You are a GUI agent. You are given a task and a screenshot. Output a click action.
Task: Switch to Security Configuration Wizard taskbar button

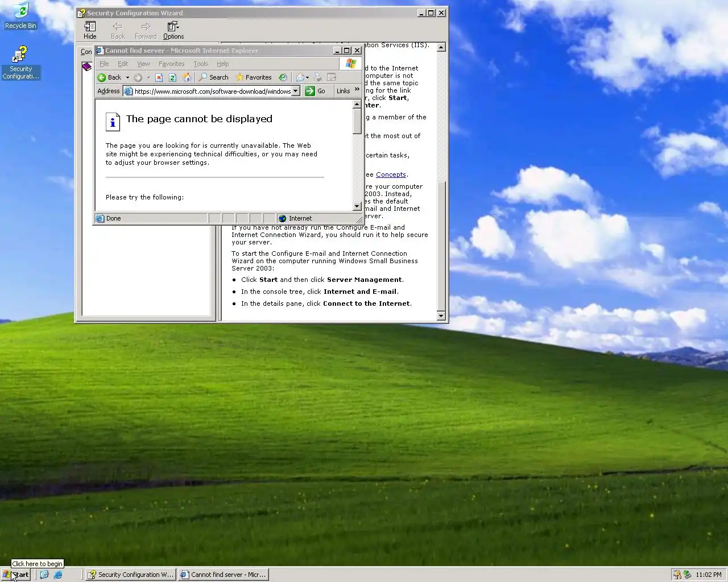[131, 575]
